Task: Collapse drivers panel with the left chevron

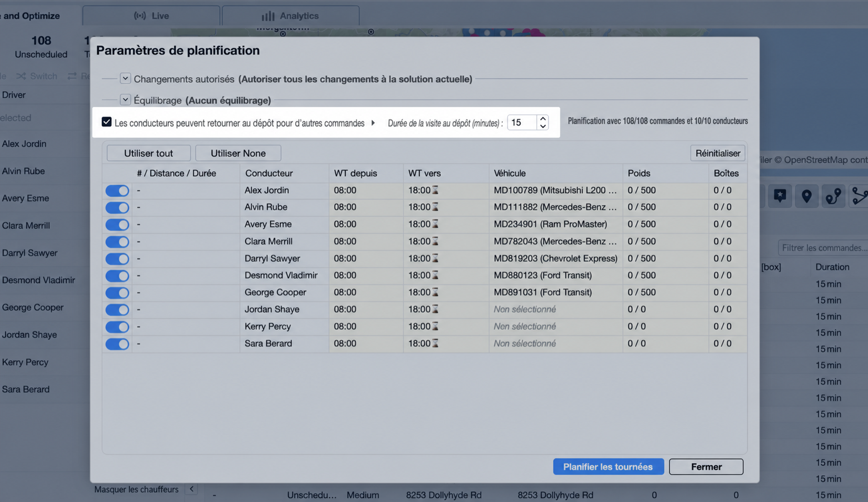Action: (x=192, y=489)
